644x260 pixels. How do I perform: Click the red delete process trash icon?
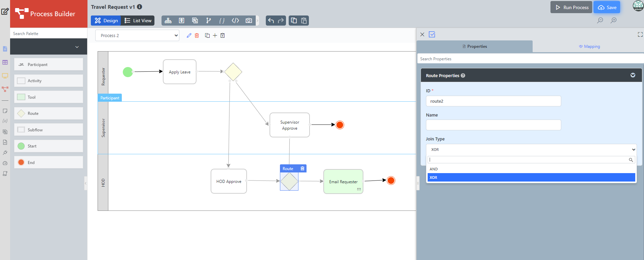[197, 35]
